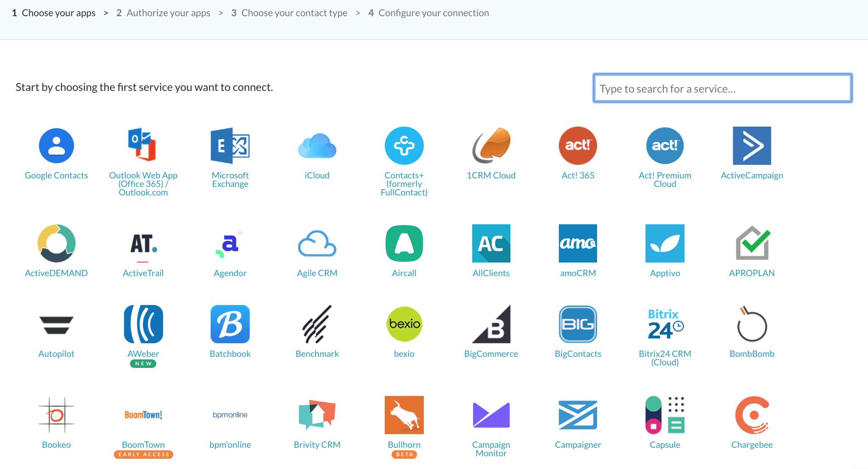This screenshot has width=868, height=469.
Task: Select the Benchmark icon
Action: 317,324
